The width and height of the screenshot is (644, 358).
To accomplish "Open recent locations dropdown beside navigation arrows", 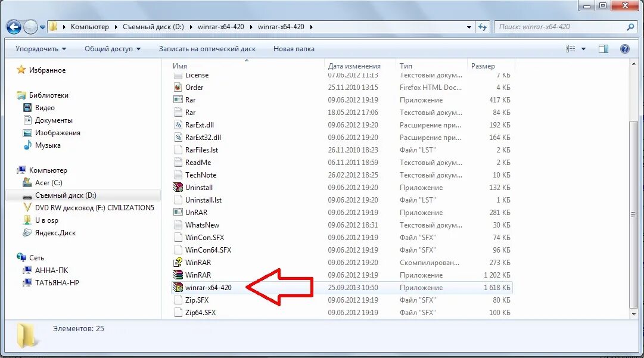I will point(42,27).
